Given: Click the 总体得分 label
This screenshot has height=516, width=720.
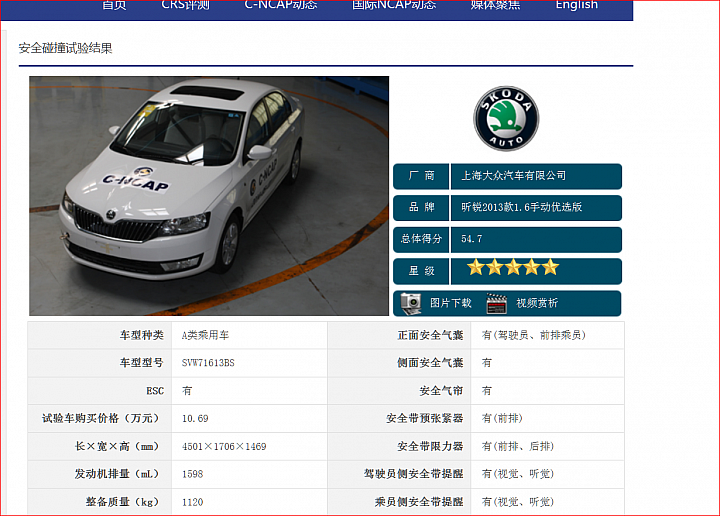Looking at the screenshot, I should click(421, 239).
